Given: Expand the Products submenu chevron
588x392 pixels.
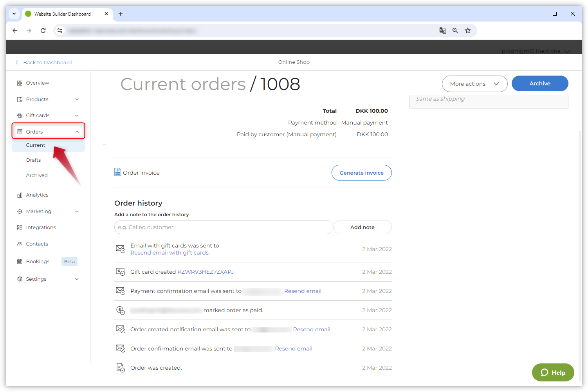Looking at the screenshot, I should [x=77, y=99].
